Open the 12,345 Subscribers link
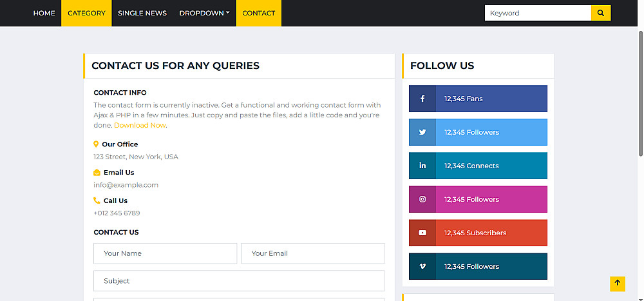 click(x=478, y=233)
